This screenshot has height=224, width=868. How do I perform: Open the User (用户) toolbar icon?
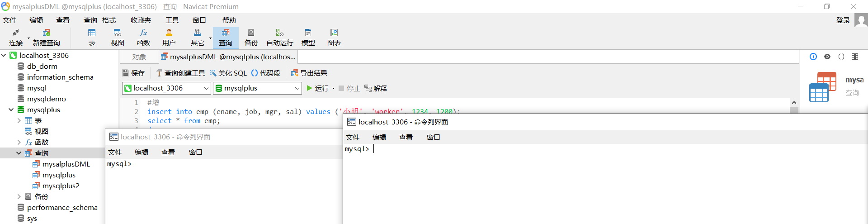[x=169, y=38]
